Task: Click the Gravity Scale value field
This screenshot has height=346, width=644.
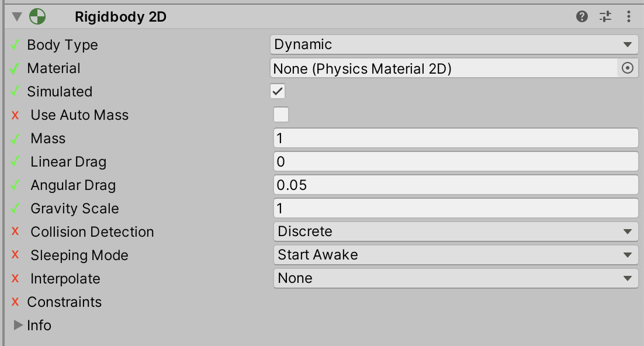Action: pyautogui.click(x=455, y=209)
